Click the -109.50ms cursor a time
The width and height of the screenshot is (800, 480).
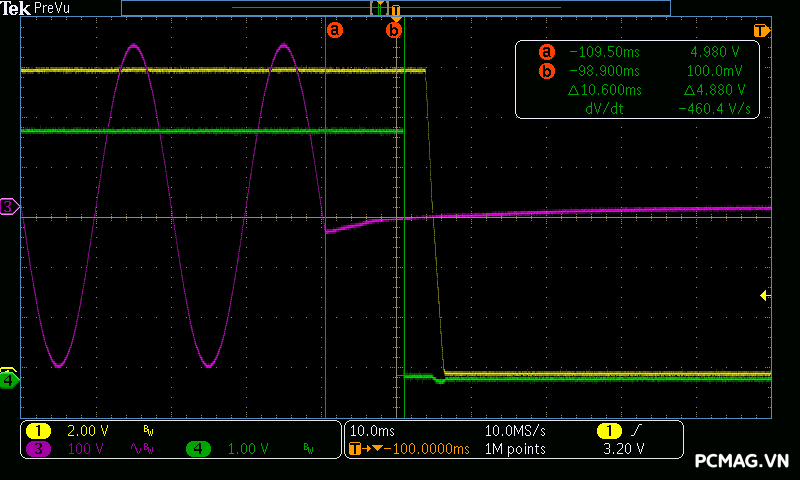604,52
